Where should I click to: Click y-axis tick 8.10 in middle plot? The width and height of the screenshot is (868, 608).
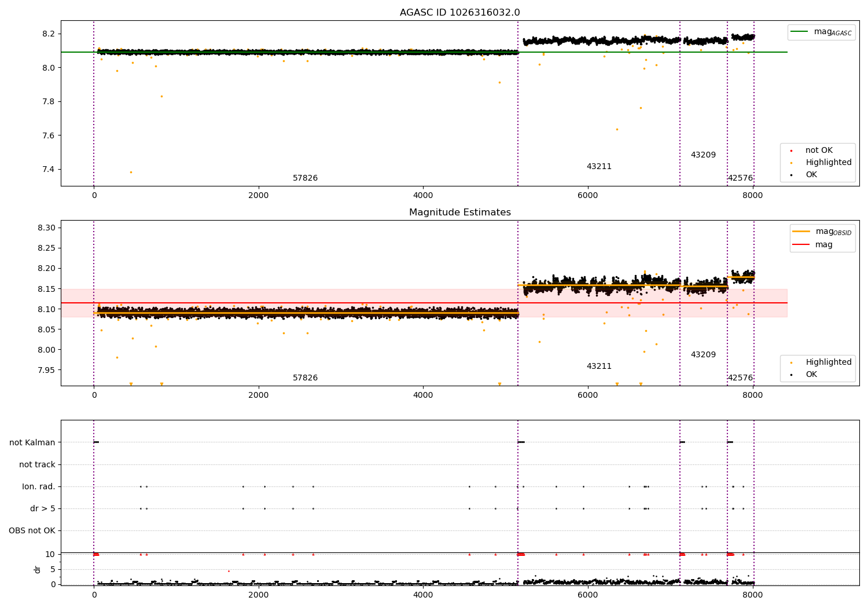[46, 309]
